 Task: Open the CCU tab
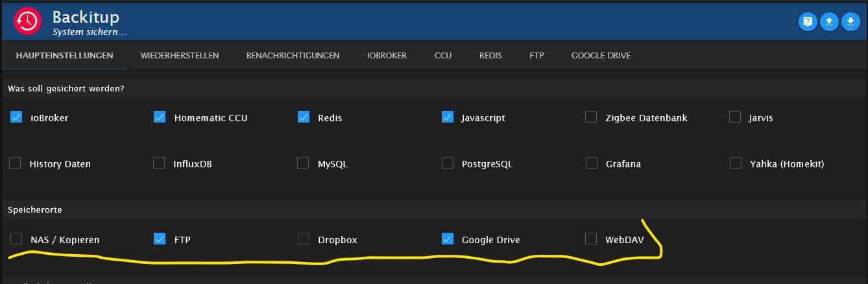click(443, 56)
